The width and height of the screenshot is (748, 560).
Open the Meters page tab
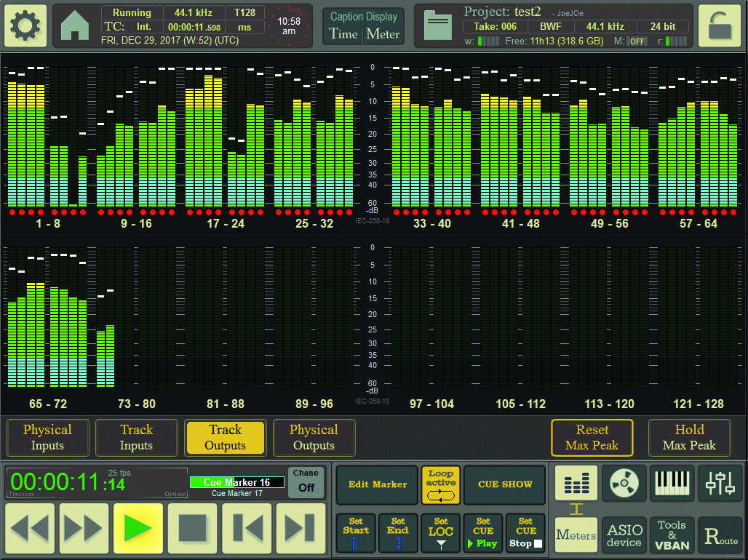click(576, 535)
